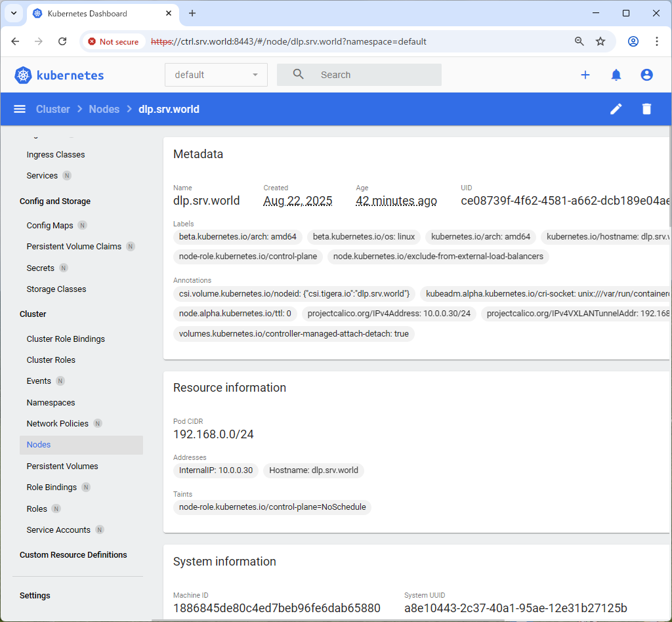Open the tab search dropdown arrow
672x622 pixels.
tap(13, 13)
